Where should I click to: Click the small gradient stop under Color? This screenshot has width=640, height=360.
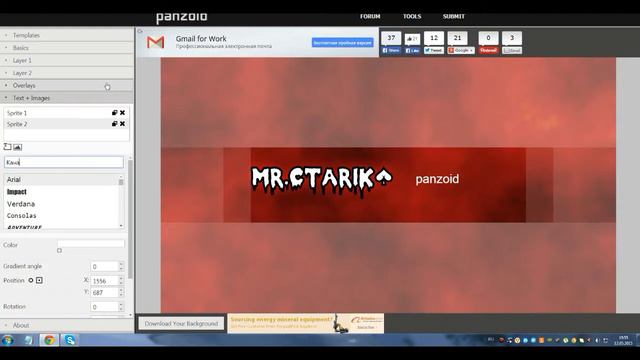click(60, 251)
